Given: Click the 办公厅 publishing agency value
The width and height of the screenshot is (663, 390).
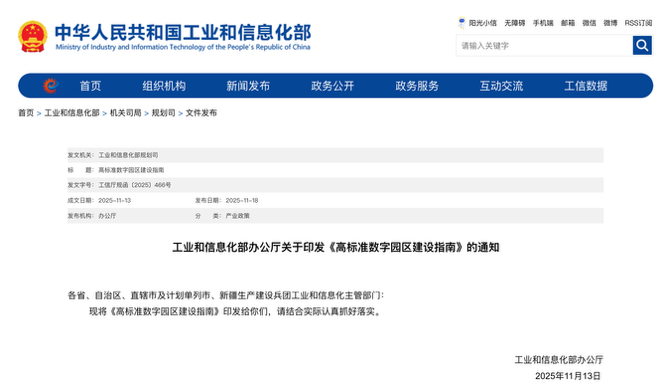Looking at the screenshot, I should coord(107,216).
